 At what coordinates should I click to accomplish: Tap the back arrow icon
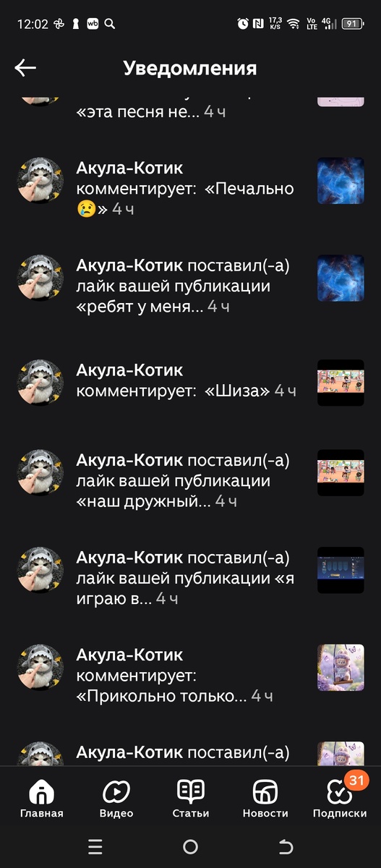pos(25,68)
